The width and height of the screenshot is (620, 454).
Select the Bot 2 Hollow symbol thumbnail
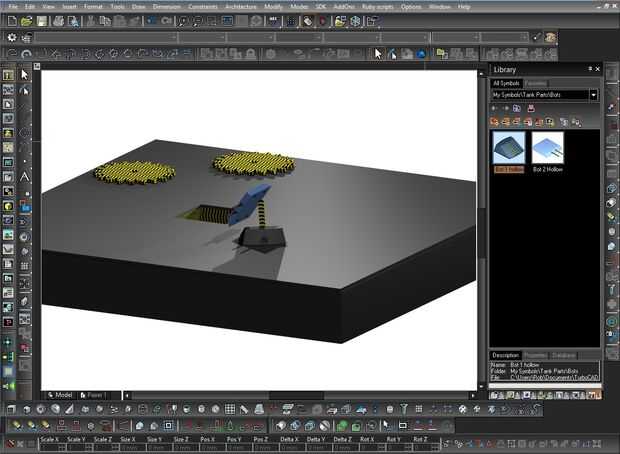tap(547, 149)
